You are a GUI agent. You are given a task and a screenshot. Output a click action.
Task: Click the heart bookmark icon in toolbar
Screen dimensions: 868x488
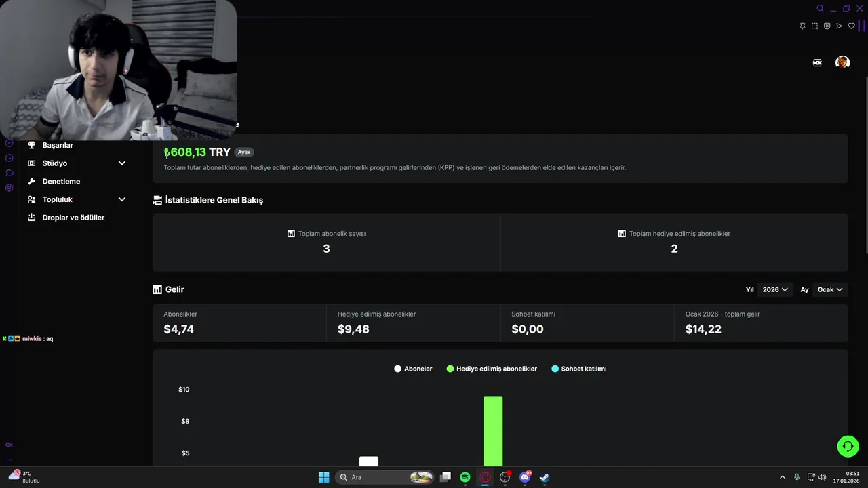point(852,26)
